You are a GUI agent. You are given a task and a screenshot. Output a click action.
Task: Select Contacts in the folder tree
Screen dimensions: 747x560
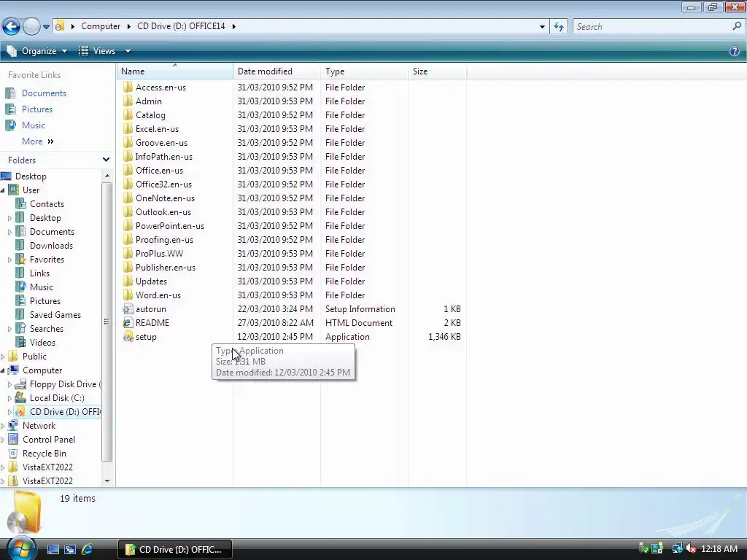(x=47, y=204)
